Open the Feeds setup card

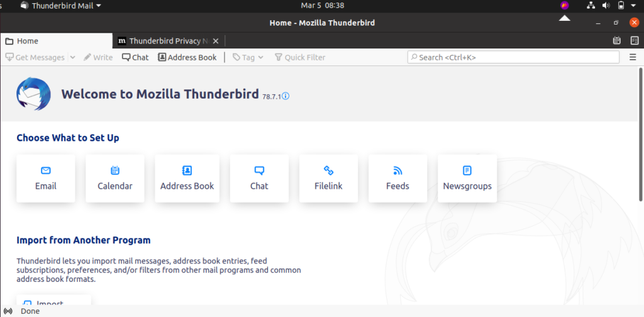pyautogui.click(x=397, y=179)
